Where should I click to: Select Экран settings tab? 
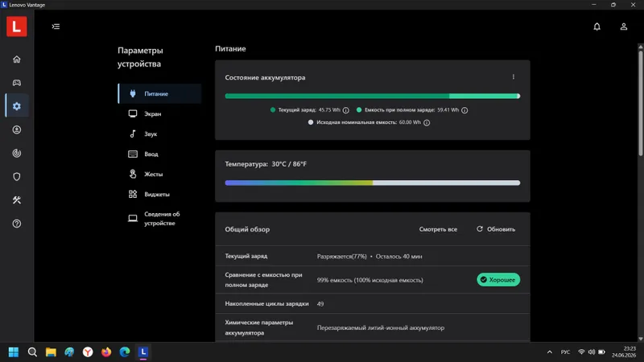pos(159,113)
